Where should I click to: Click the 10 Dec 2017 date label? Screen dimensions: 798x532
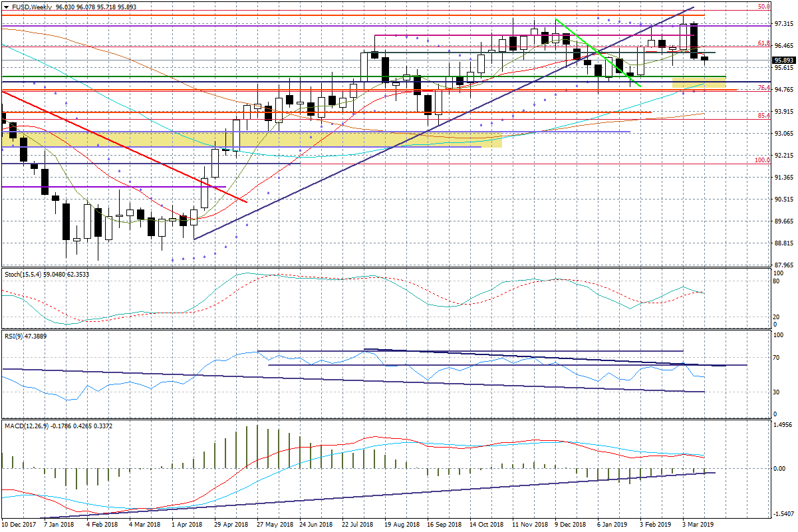20,524
